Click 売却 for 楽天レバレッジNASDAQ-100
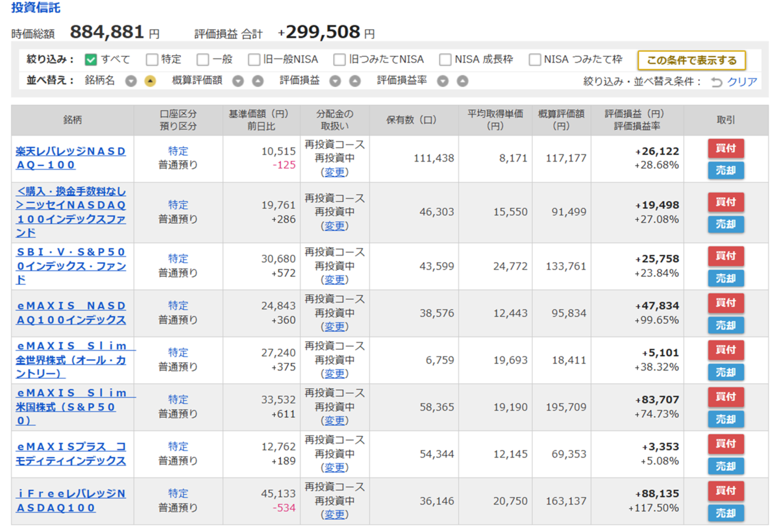Screen dimensions: 779x532 [726, 170]
